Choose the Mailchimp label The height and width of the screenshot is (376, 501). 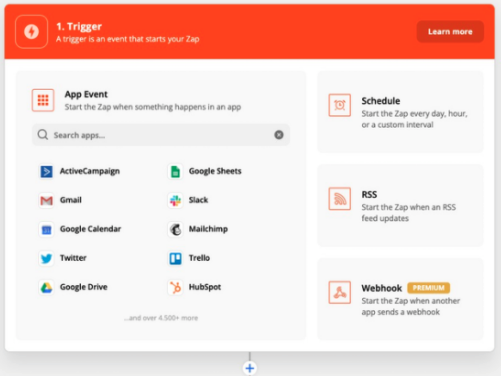coord(208,229)
